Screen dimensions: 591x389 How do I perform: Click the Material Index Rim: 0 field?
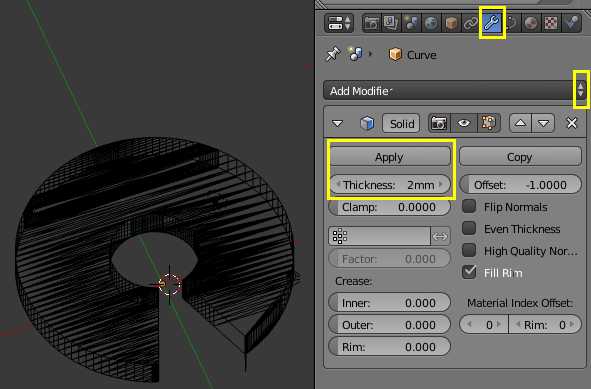[x=545, y=325]
